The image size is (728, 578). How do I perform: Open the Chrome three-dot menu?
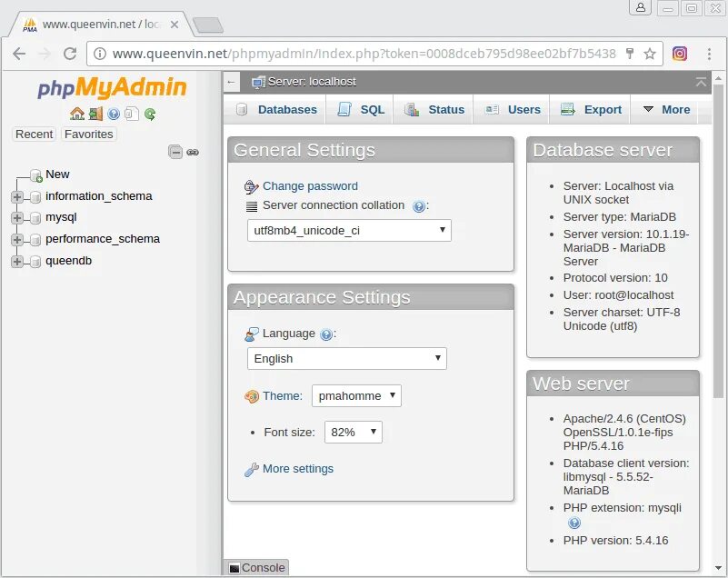709,54
